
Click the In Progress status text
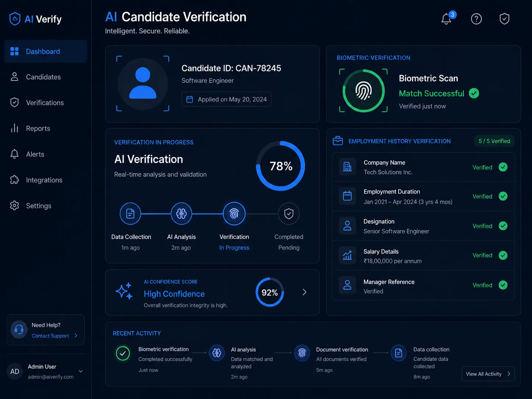234,248
